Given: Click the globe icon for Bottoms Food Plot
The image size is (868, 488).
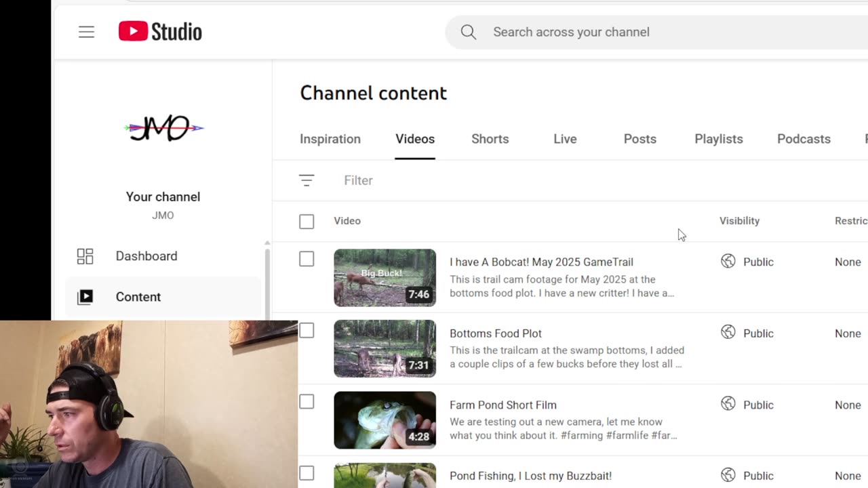Looking at the screenshot, I should pyautogui.click(x=728, y=333).
